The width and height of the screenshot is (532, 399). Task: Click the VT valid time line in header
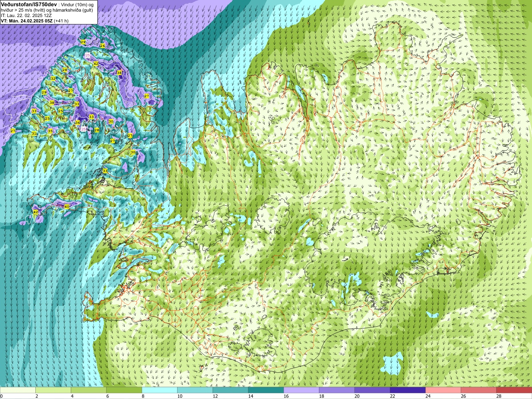(x=34, y=20)
